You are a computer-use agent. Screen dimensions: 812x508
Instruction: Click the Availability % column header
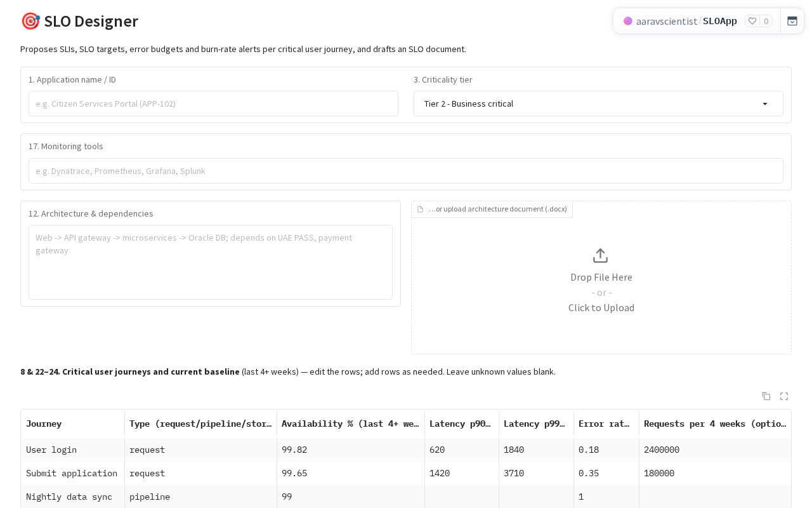(x=351, y=424)
